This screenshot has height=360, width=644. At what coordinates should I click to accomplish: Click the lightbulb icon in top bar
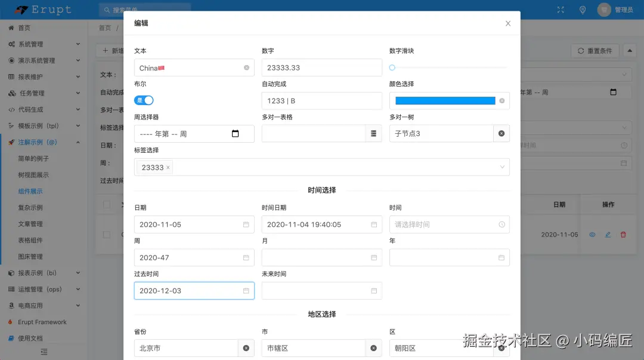coord(583,10)
